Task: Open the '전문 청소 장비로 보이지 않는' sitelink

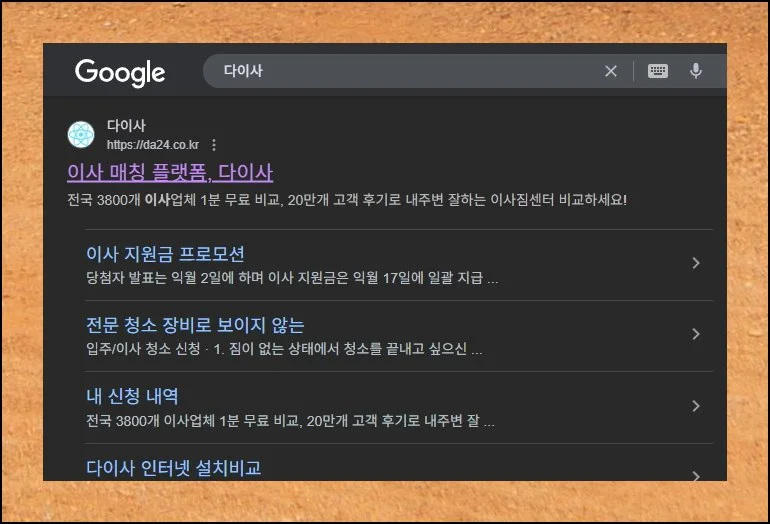Action: (x=195, y=325)
